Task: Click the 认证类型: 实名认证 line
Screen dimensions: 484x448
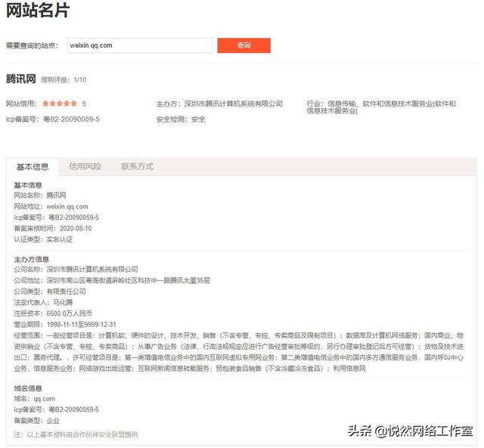Action: point(43,239)
